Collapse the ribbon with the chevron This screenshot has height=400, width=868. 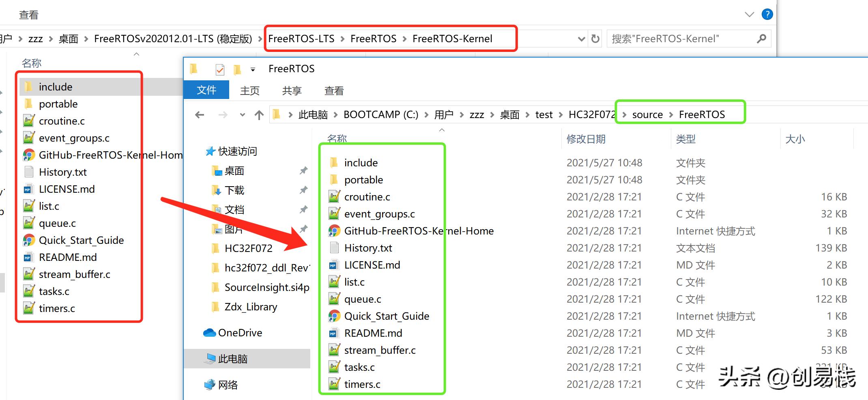(749, 14)
